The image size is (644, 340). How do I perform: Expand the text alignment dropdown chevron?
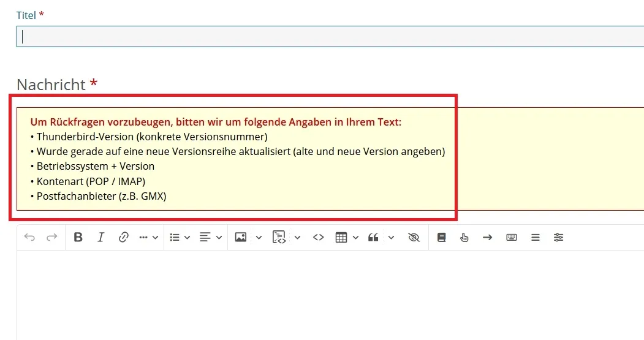click(219, 237)
